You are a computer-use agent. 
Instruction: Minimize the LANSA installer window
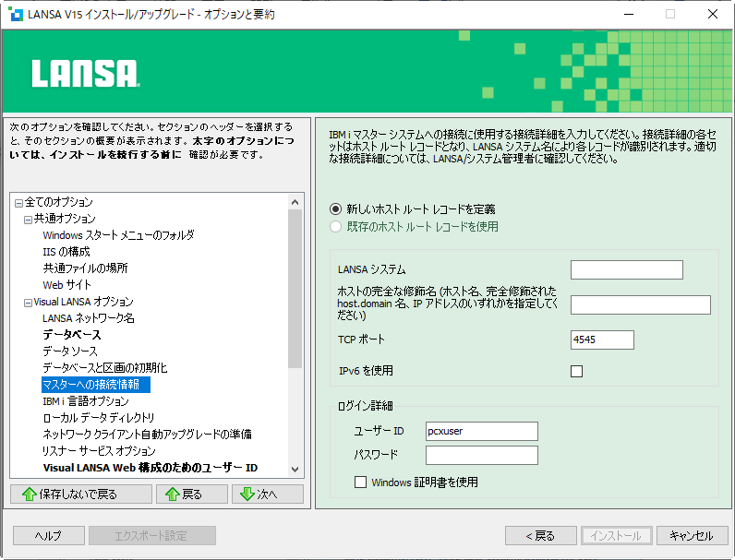coord(629,14)
